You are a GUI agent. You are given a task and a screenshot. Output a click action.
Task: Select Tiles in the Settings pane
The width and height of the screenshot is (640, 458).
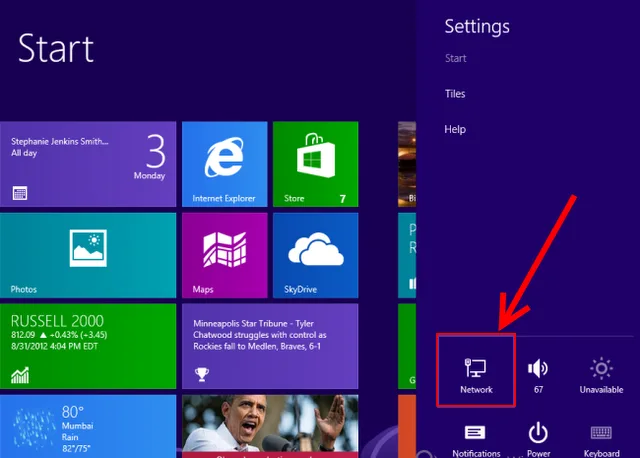tap(455, 94)
